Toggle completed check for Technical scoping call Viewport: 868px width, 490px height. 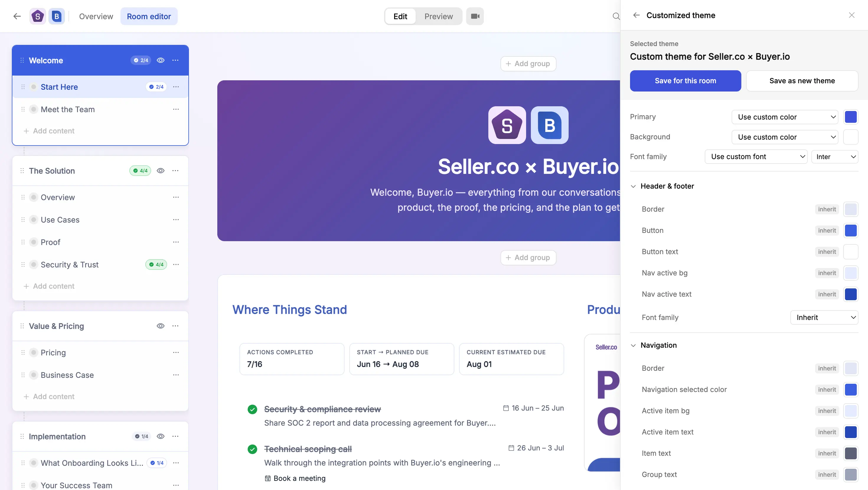(252, 449)
